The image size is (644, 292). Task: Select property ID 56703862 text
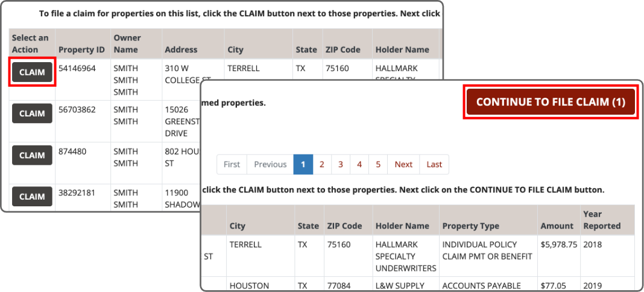pos(77,110)
